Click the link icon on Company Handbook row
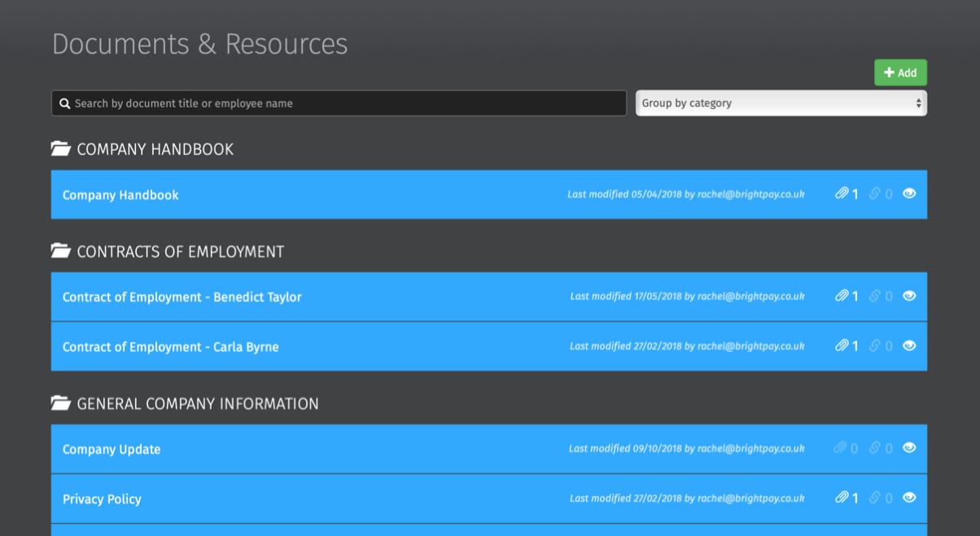980x536 pixels. 875,194
